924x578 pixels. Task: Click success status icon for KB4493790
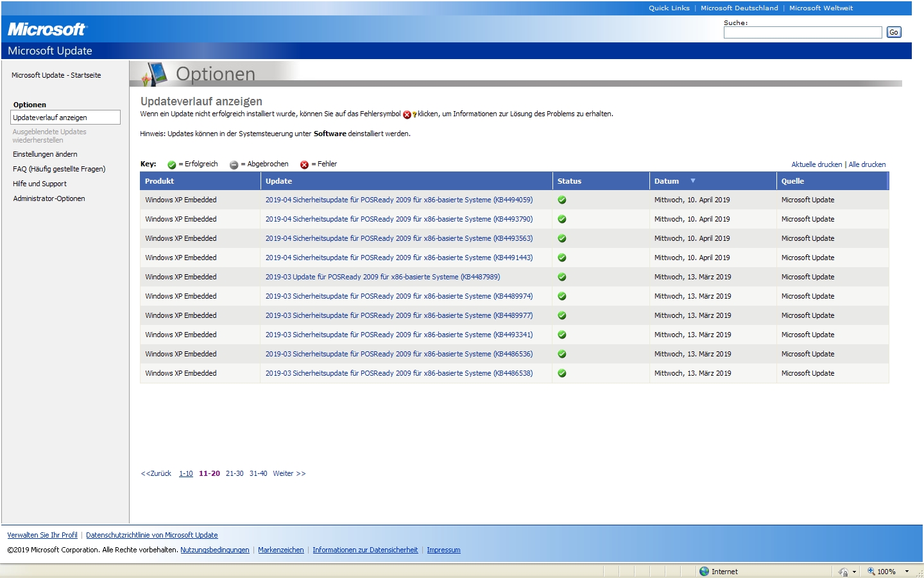(562, 219)
